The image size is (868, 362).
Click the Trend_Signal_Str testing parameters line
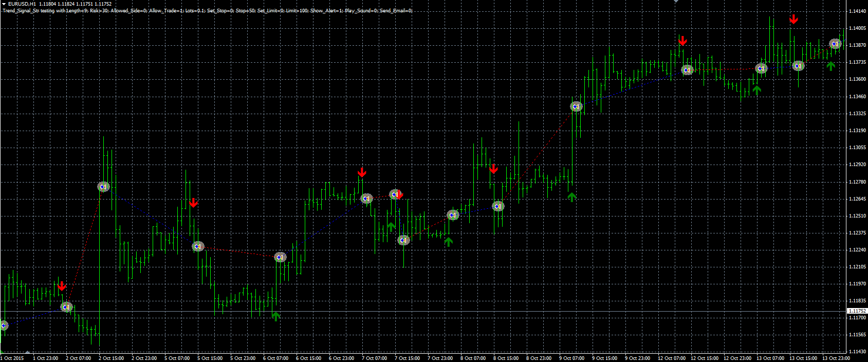[208, 10]
